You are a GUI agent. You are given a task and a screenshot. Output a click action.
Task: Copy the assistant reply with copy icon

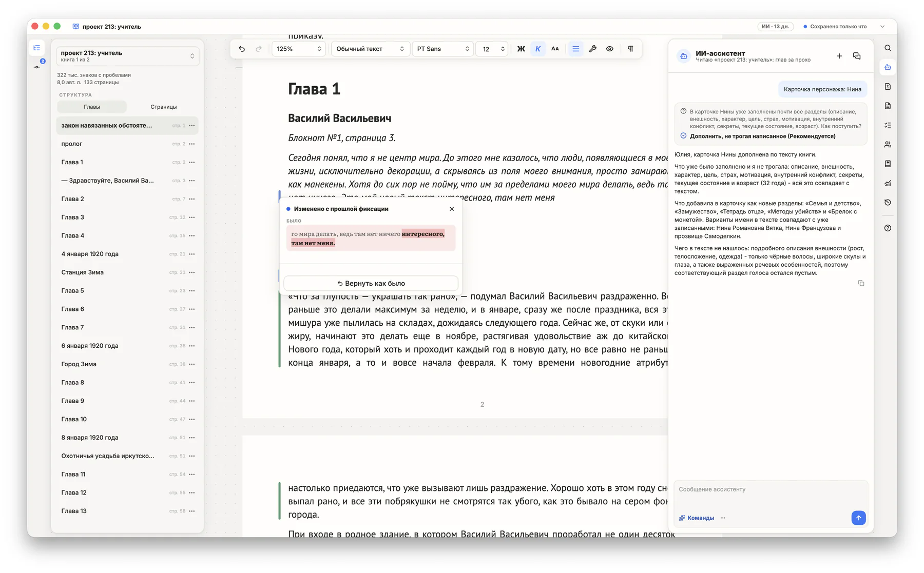[861, 283]
